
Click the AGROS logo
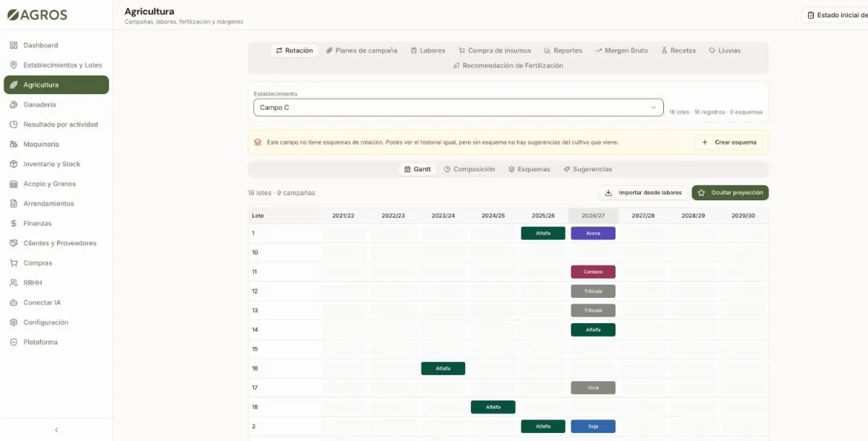tap(38, 14)
